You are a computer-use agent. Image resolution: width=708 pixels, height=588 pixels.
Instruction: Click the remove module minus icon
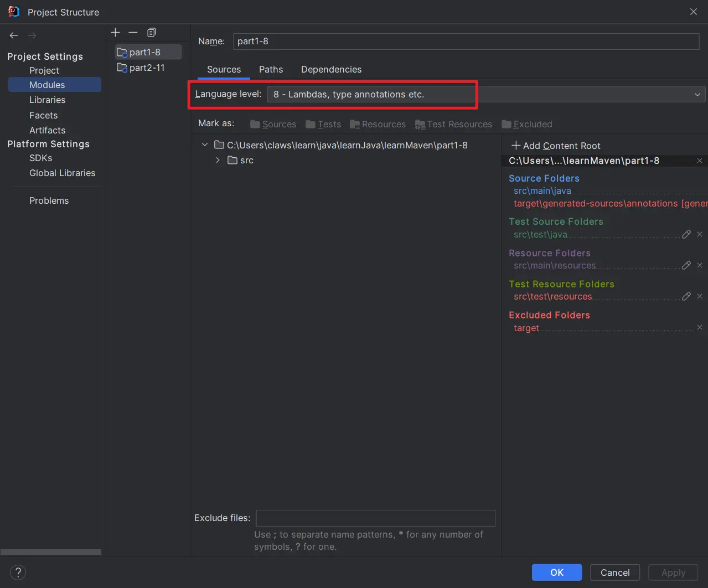click(x=133, y=33)
